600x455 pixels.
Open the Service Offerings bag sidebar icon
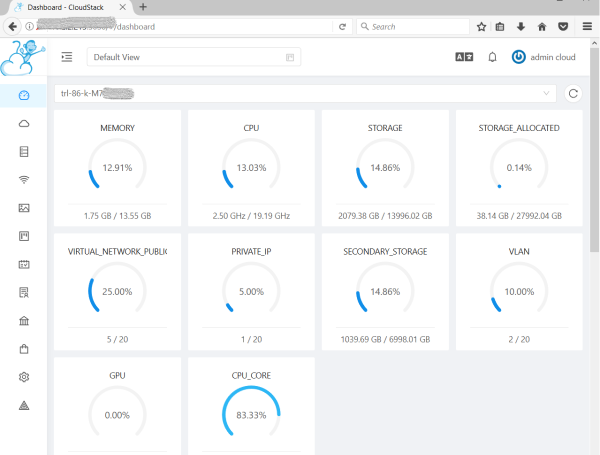pyautogui.click(x=24, y=349)
